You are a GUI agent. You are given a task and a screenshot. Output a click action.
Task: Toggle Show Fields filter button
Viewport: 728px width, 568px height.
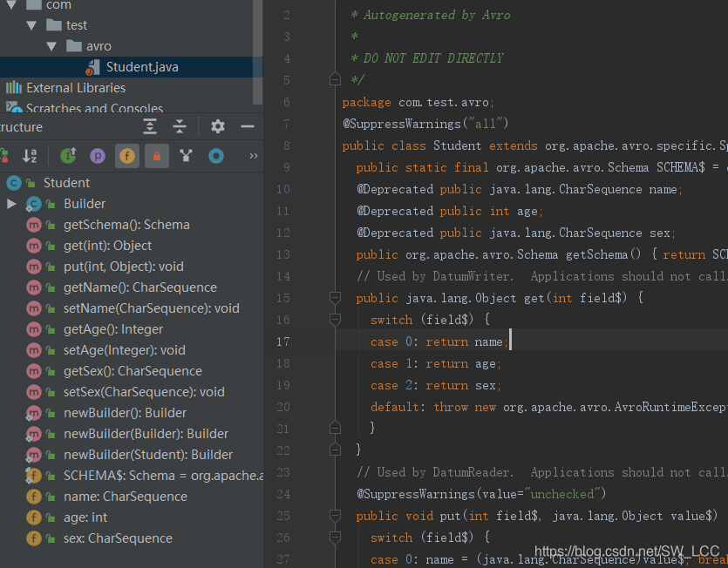126,156
